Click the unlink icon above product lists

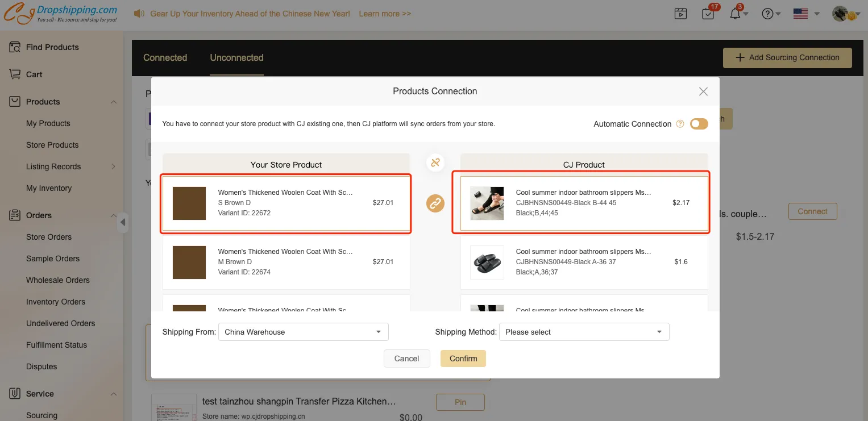(x=435, y=162)
